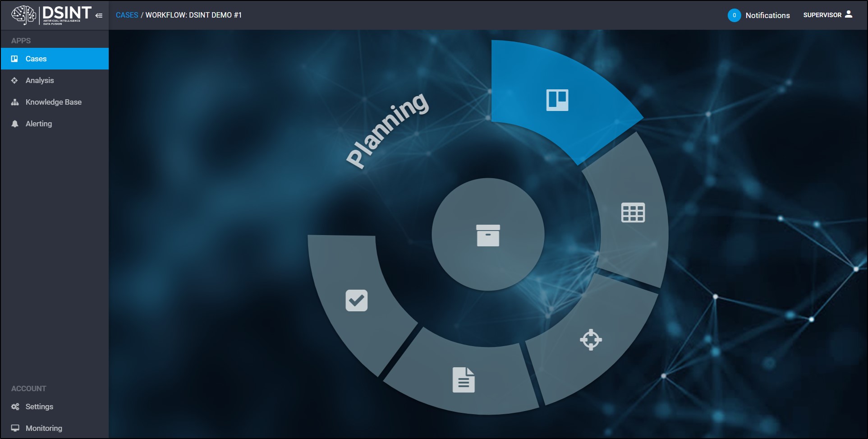
Task: Open the document report segment icon
Action: pyautogui.click(x=464, y=380)
